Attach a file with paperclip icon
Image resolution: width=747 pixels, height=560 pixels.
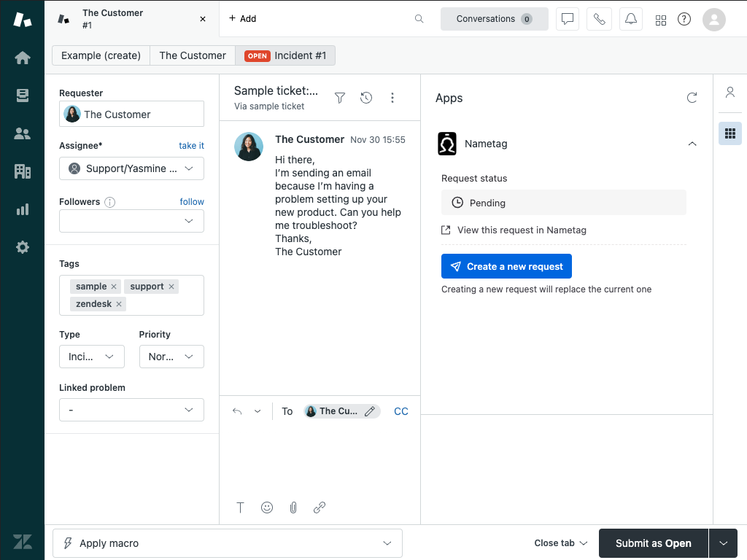tap(293, 507)
